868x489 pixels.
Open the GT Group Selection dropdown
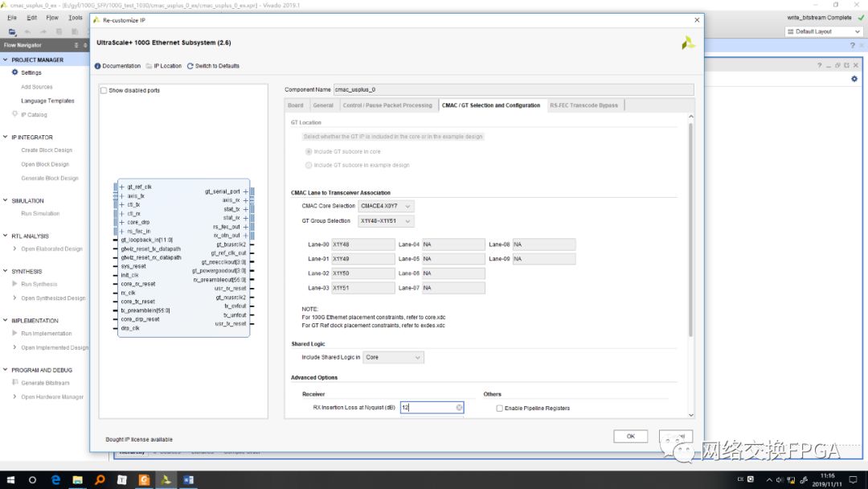click(x=386, y=221)
